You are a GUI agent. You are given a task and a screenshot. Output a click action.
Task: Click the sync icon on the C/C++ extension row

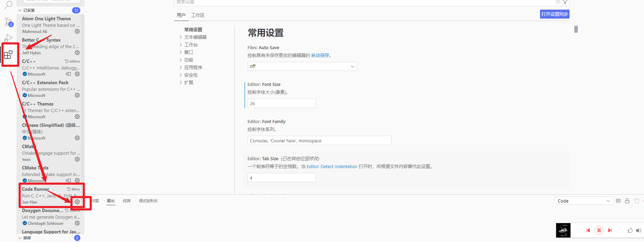click(x=68, y=74)
